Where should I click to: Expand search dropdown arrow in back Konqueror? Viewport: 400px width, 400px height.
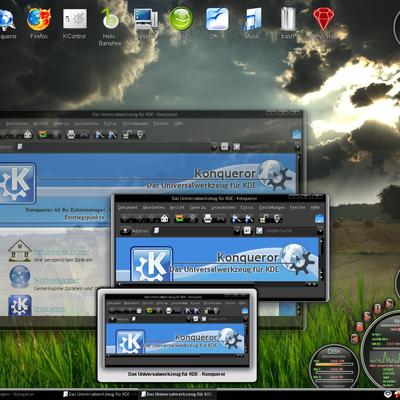(x=297, y=147)
